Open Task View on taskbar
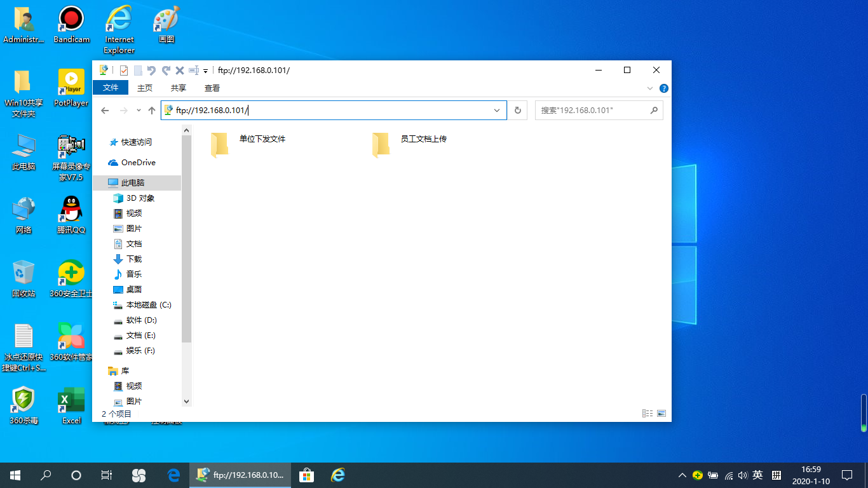The width and height of the screenshot is (868, 488). pyautogui.click(x=107, y=475)
